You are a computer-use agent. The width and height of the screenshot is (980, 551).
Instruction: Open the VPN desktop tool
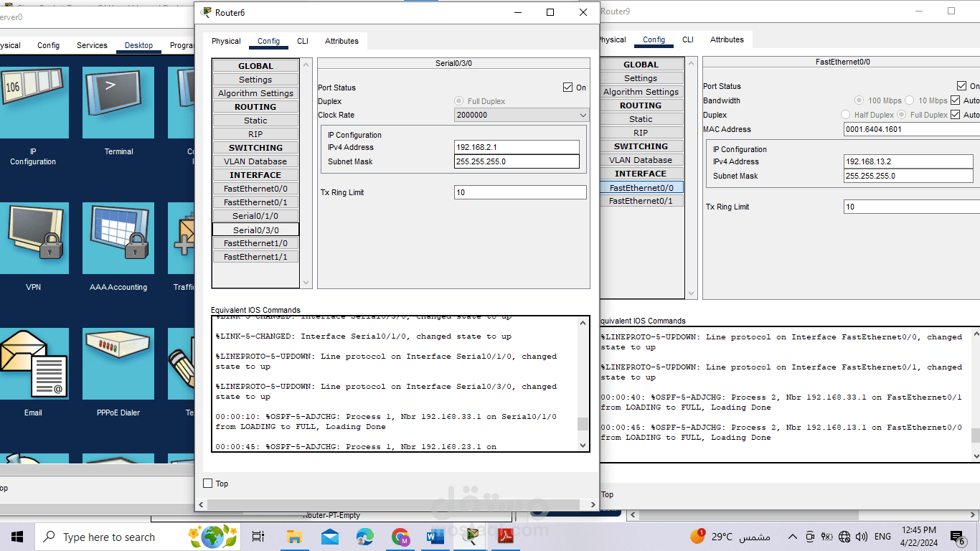click(33, 238)
